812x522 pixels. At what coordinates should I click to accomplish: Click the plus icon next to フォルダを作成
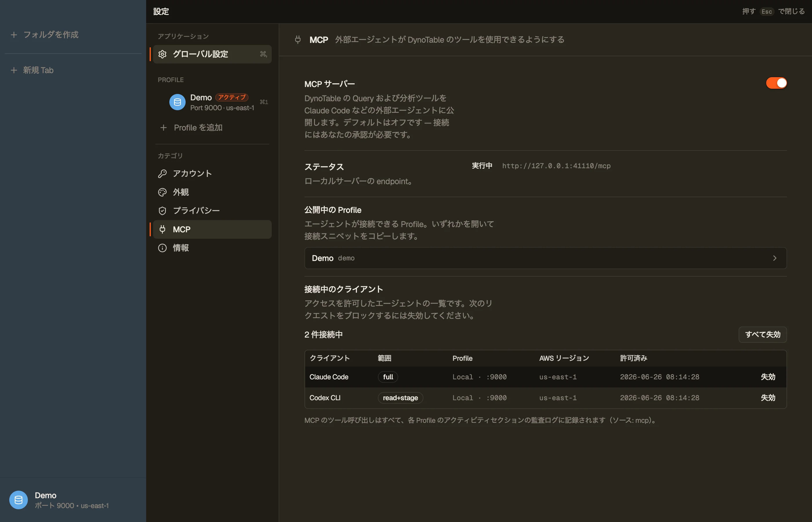14,35
